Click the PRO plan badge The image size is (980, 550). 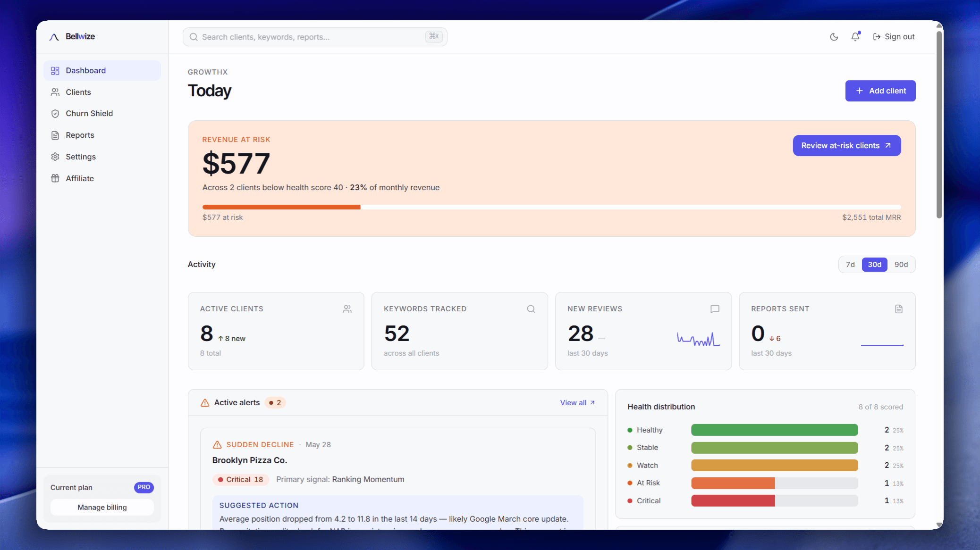[x=144, y=487]
